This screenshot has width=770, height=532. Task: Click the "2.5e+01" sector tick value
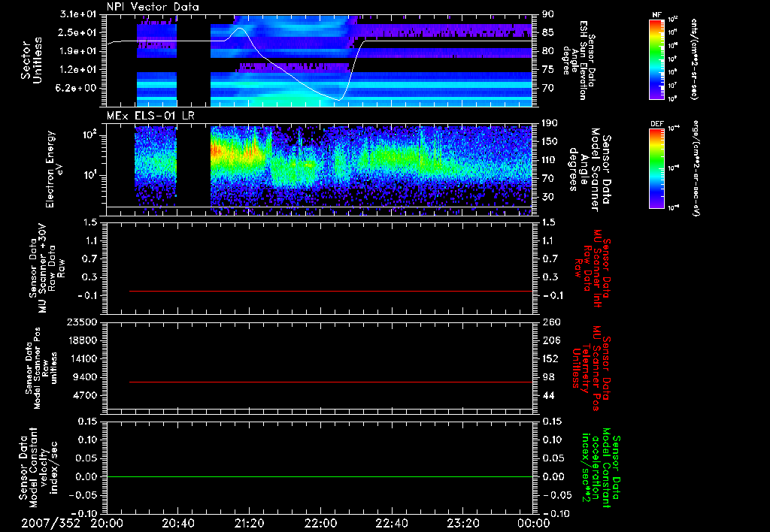[x=78, y=32]
